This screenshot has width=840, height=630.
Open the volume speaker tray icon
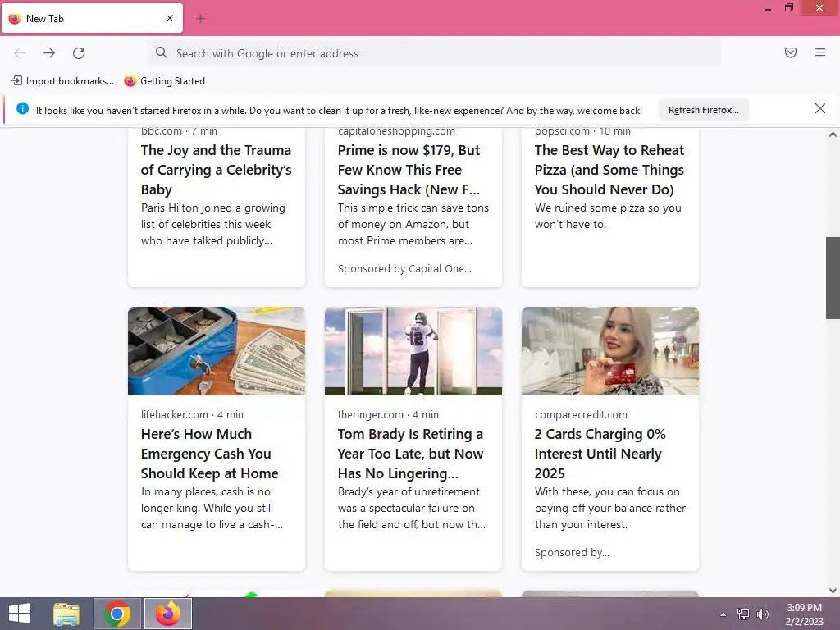pyautogui.click(x=762, y=614)
